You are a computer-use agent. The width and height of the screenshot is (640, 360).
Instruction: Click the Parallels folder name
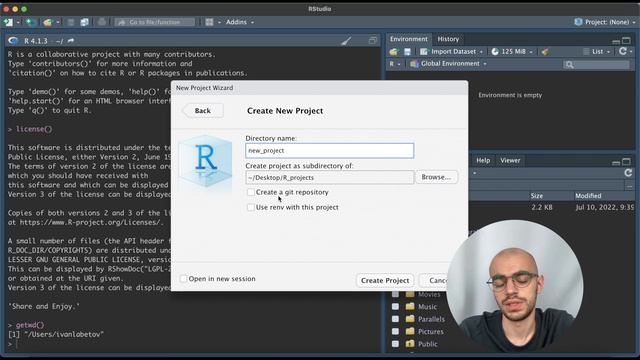click(x=431, y=319)
